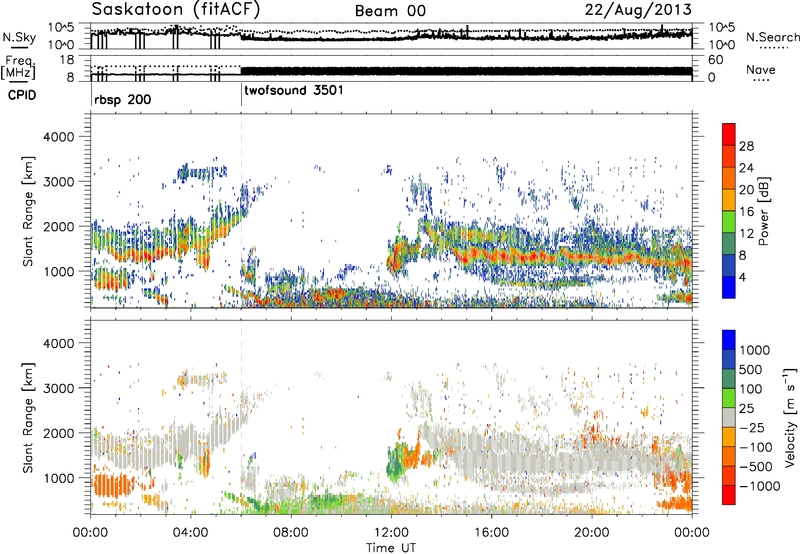
Task: Click the '4000' tick on the power panel
Action: click(x=59, y=137)
